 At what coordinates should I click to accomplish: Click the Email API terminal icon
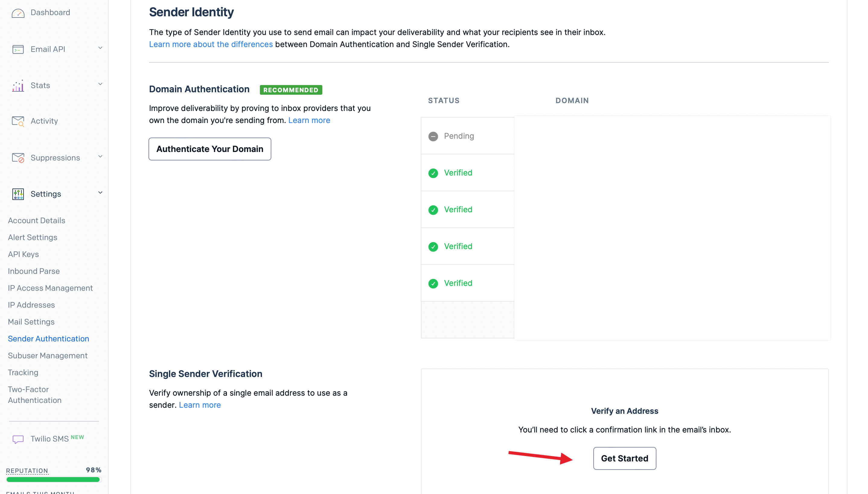coord(18,49)
